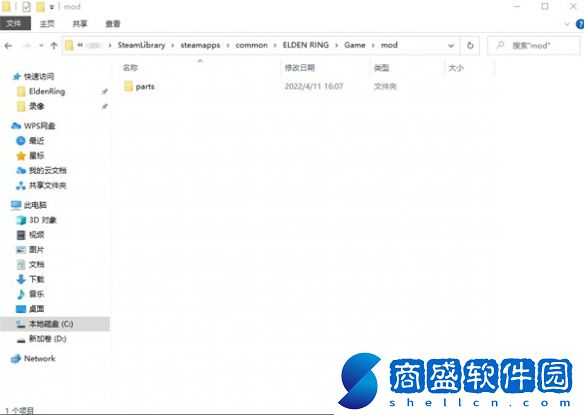Click the search magnifier icon
584x415 pixels.
[x=500, y=45]
